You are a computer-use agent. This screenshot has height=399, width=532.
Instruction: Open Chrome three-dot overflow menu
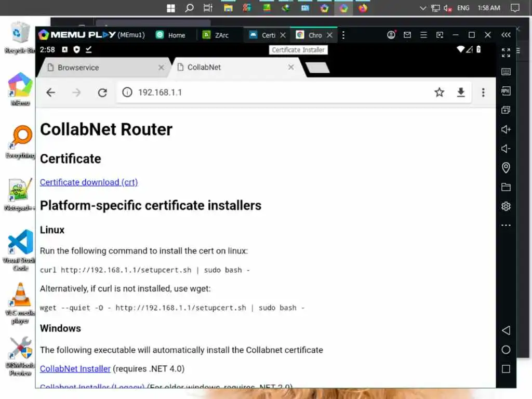pyautogui.click(x=483, y=92)
